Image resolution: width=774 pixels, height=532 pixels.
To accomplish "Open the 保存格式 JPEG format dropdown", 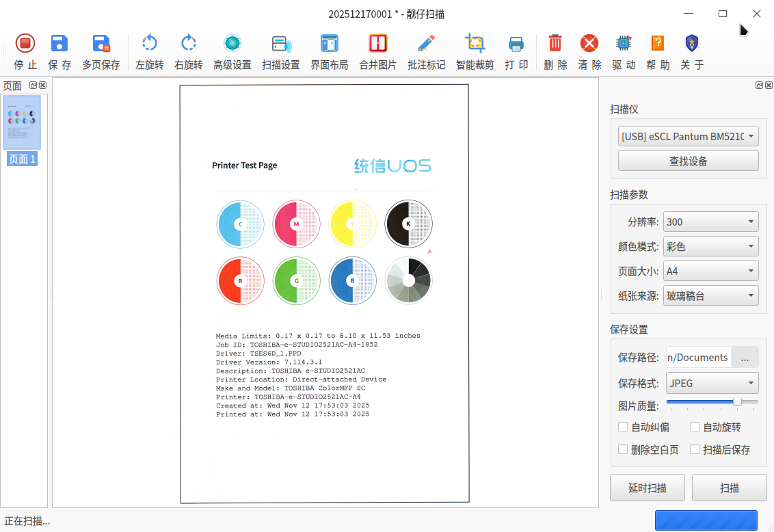I will (x=712, y=384).
